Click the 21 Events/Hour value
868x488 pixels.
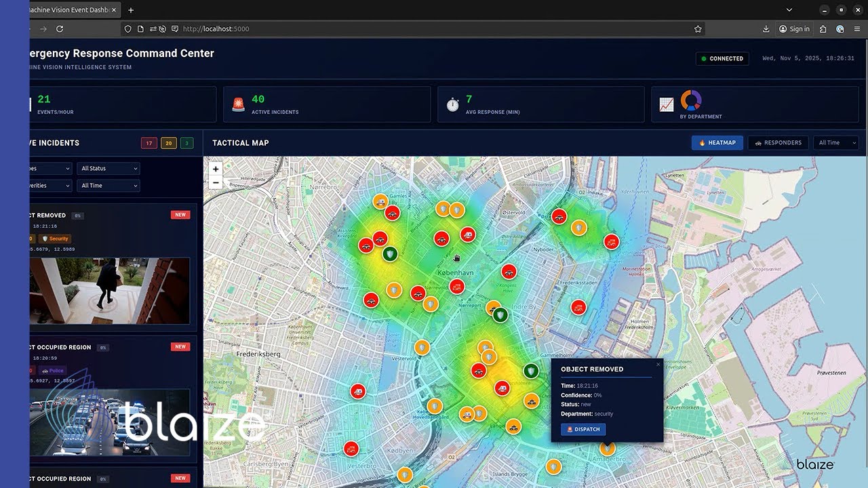[44, 100]
